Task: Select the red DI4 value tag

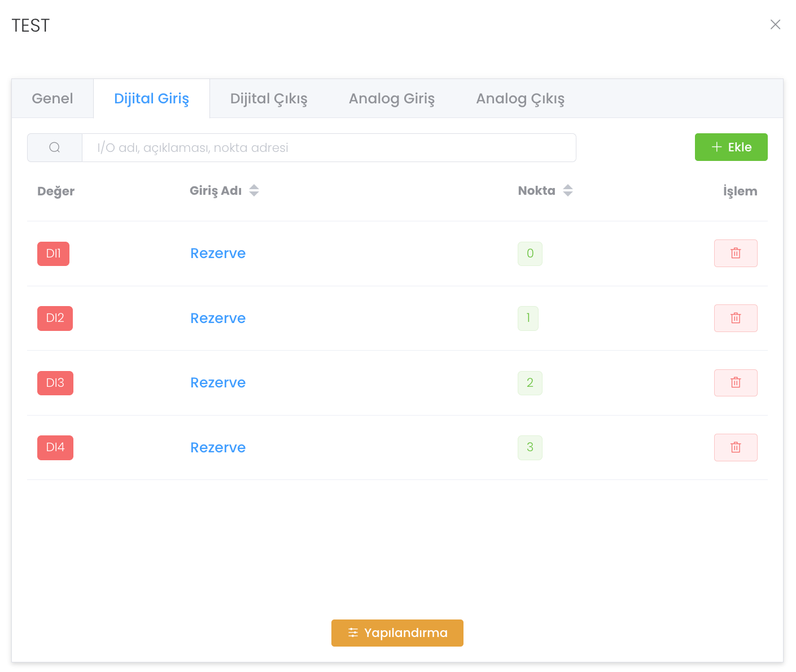Action: [x=55, y=447]
